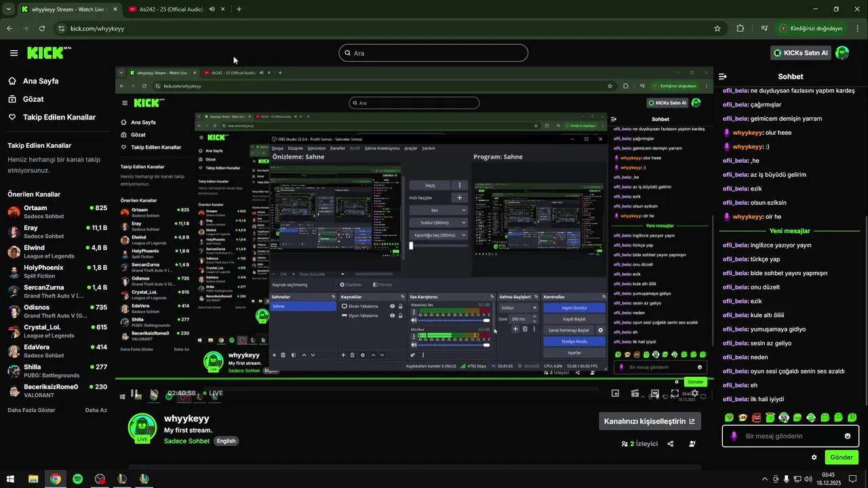Insert the red angry emote
The height and width of the screenshot is (488, 868).
pyautogui.click(x=757, y=418)
